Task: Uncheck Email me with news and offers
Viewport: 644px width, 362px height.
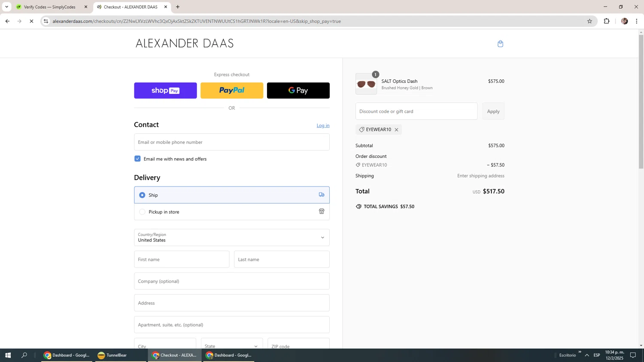Action: coord(137,159)
